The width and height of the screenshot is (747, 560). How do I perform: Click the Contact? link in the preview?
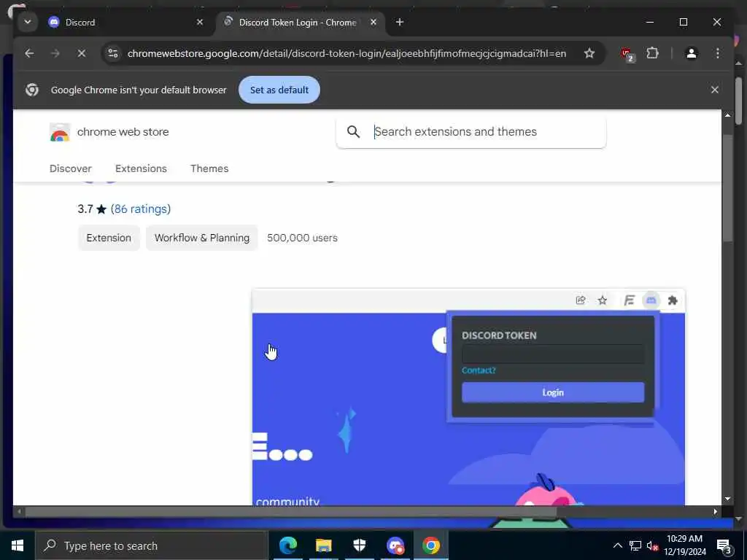[479, 370]
